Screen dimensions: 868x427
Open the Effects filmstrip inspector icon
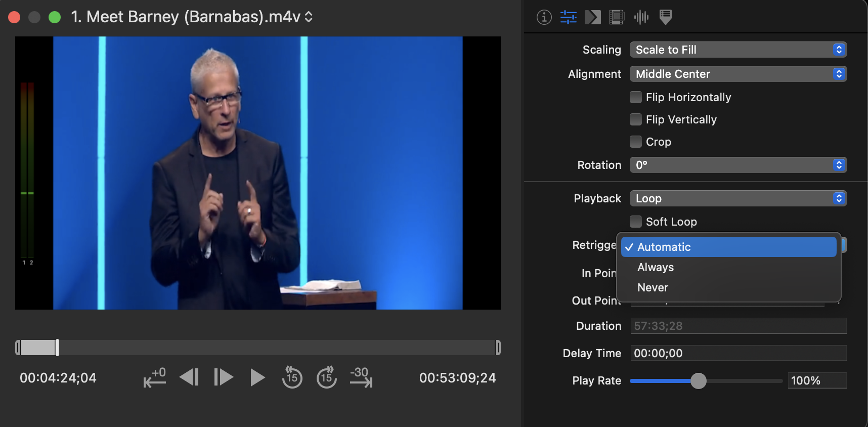point(617,17)
